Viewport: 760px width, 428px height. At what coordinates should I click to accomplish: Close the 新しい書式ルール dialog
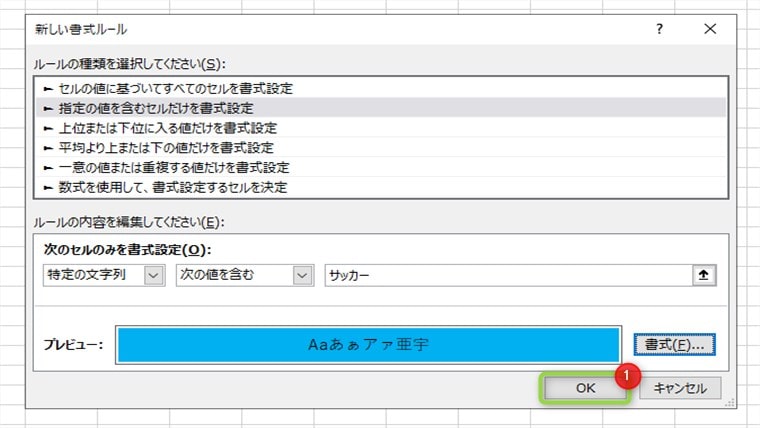click(710, 29)
